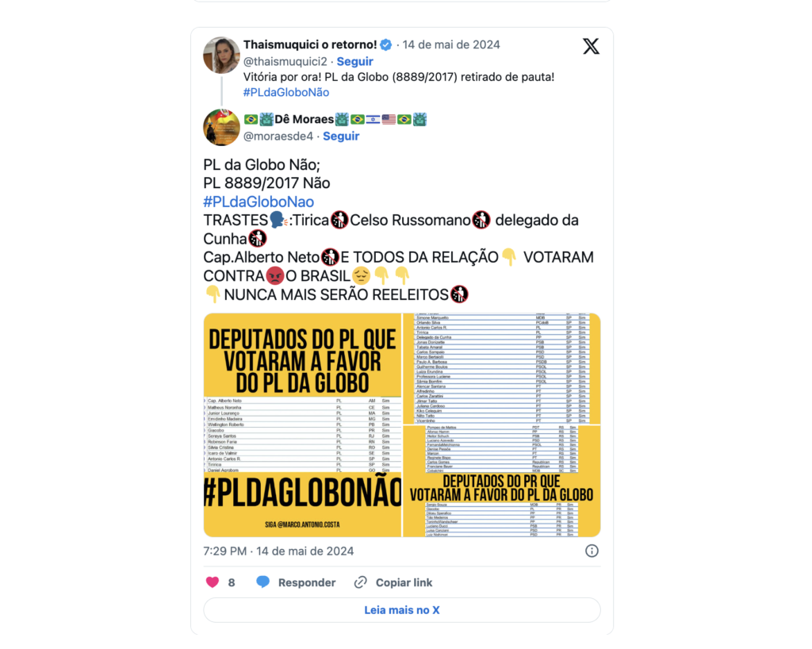Follow @moraesde4 via Seguir
812x649 pixels.
341,136
